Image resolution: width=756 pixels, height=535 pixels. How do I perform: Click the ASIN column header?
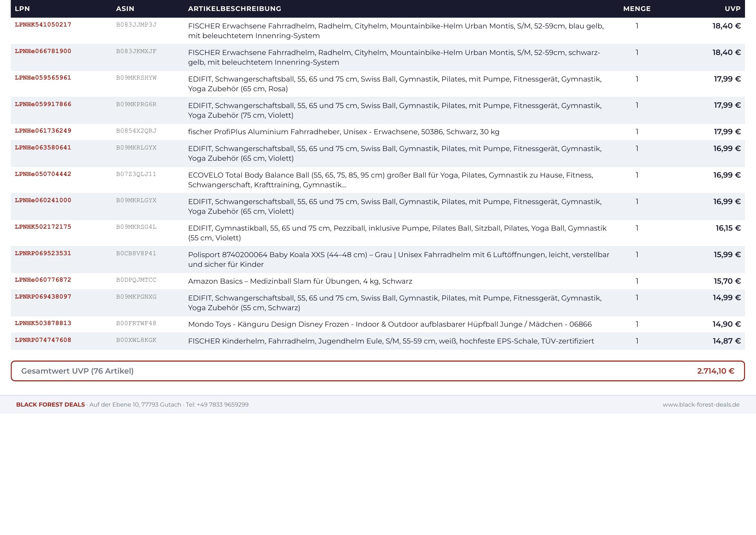(125, 9)
